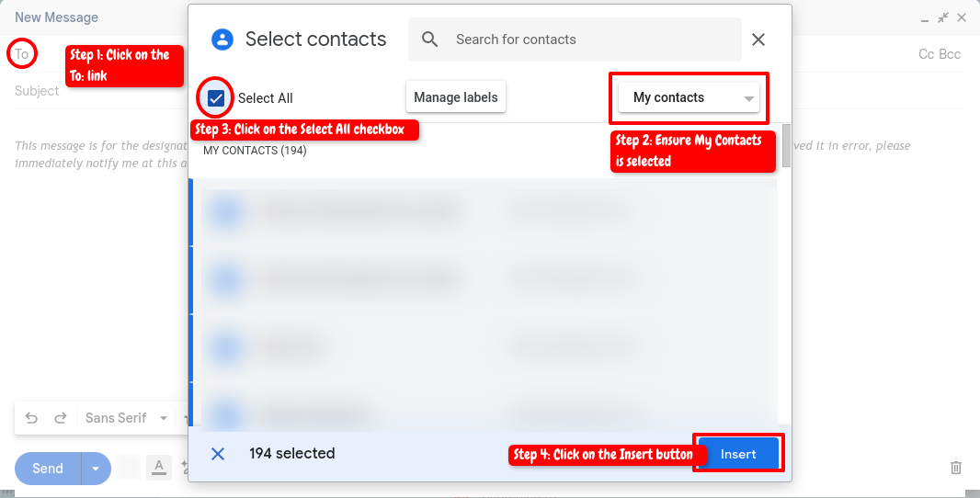
Task: Click the contacts list scrollbar thumb
Action: point(786,145)
